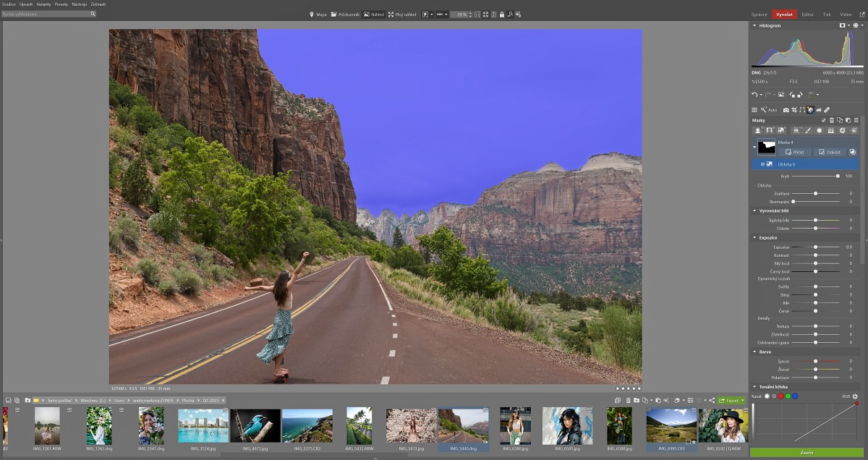Select the IMG_6995.CR3 thumbnail
868x460 pixels.
click(671, 426)
